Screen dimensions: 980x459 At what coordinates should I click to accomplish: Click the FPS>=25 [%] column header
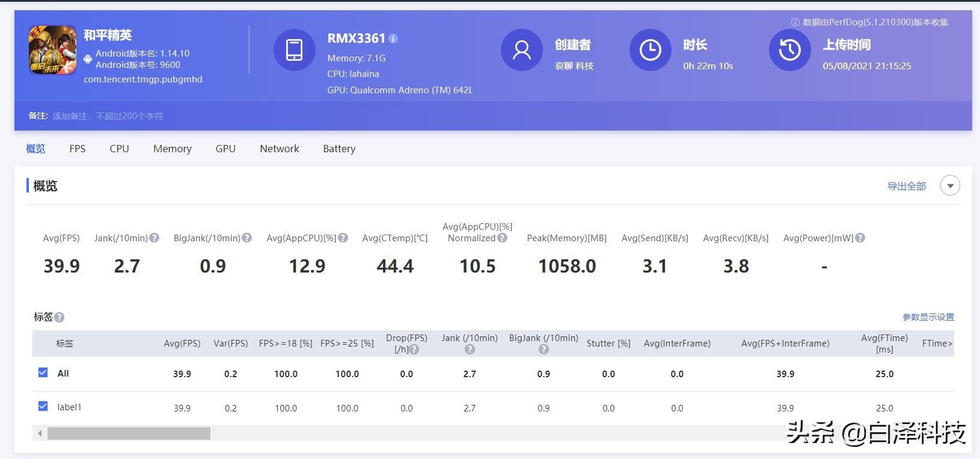(x=347, y=343)
